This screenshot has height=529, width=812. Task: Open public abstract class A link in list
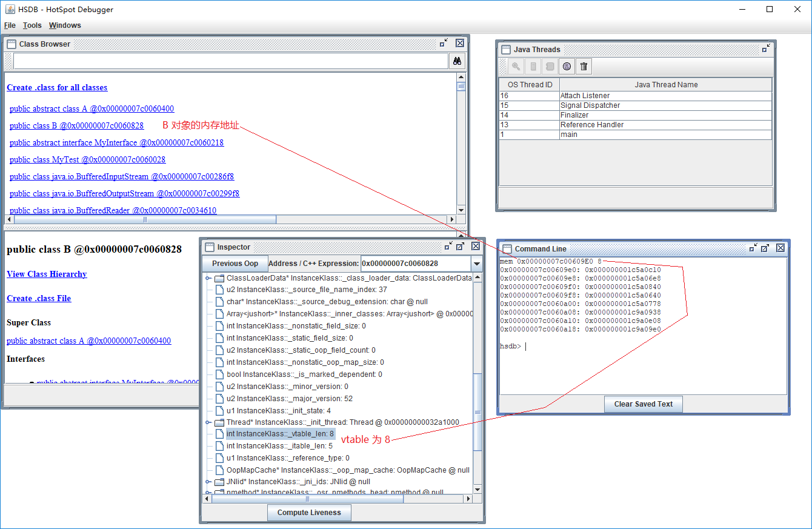click(92, 109)
